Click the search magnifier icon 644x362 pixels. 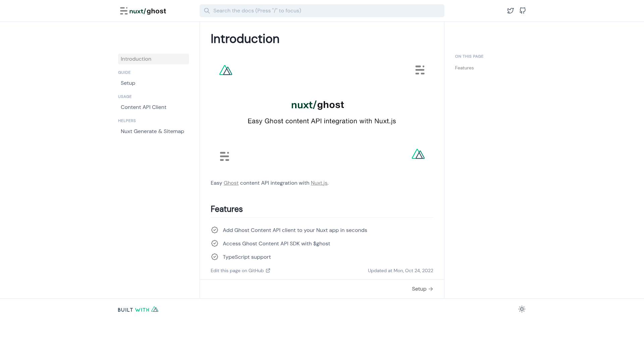click(x=207, y=11)
